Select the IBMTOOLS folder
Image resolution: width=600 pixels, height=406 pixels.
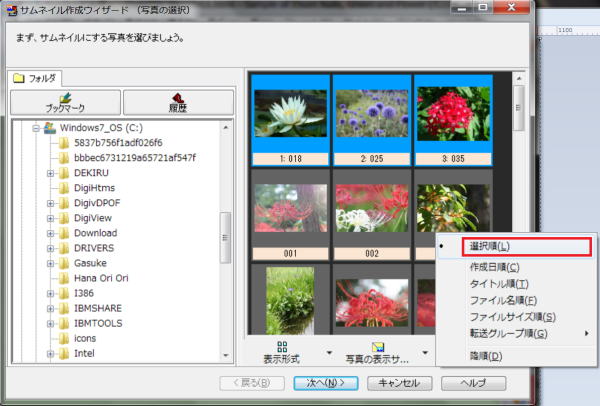[98, 323]
